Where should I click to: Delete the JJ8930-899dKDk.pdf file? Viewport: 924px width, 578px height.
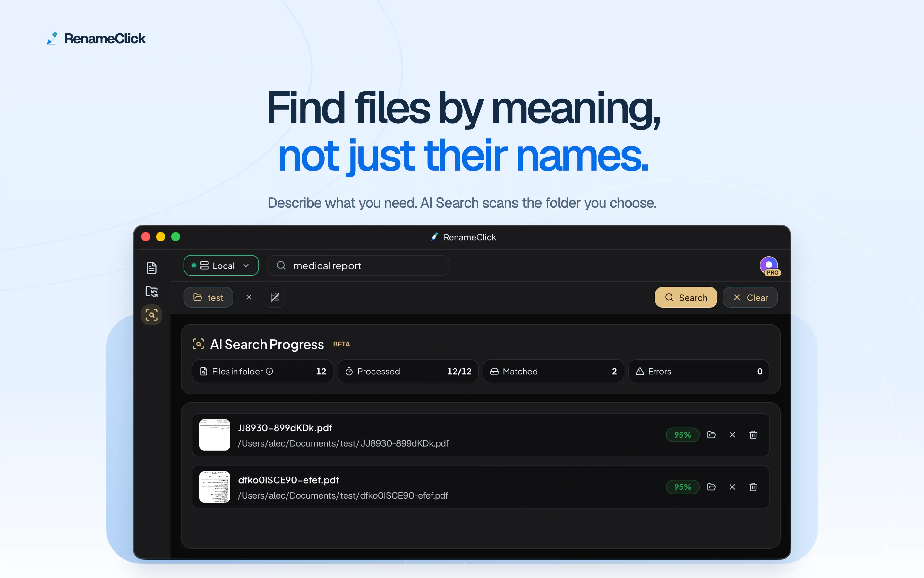[753, 435]
